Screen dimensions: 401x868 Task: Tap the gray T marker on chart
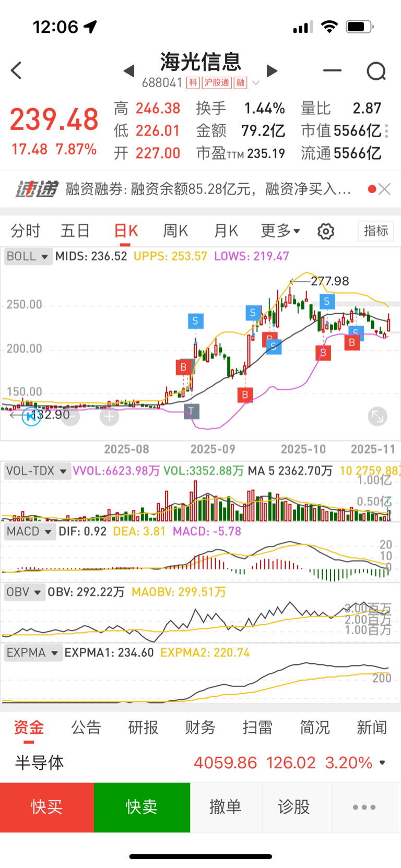(x=192, y=411)
